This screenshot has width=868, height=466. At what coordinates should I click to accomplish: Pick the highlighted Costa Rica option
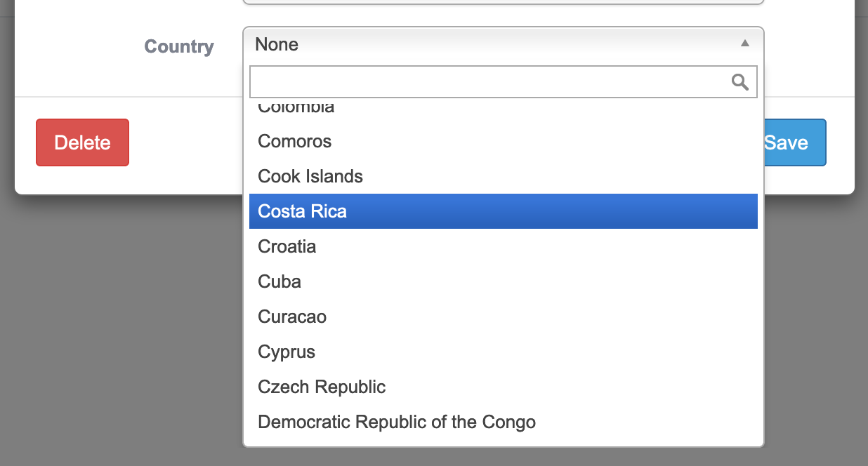[x=303, y=211]
